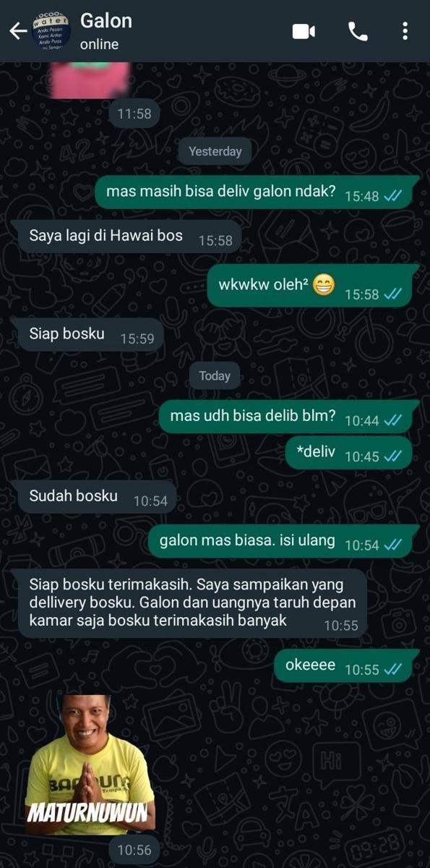The width and height of the screenshot is (430, 868).
Task: Tap the Yesterday date label
Action: pos(215,151)
